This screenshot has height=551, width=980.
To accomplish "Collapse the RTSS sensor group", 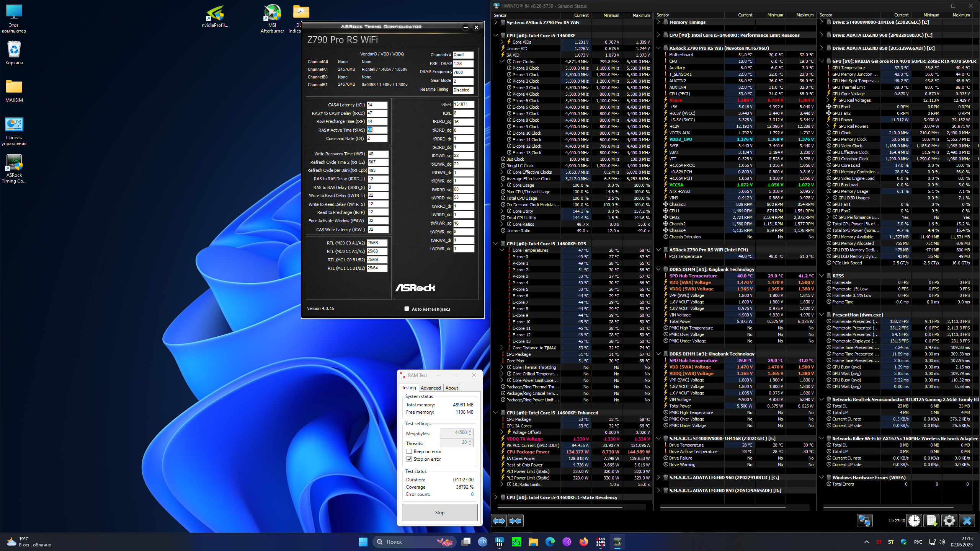I will [x=822, y=276].
